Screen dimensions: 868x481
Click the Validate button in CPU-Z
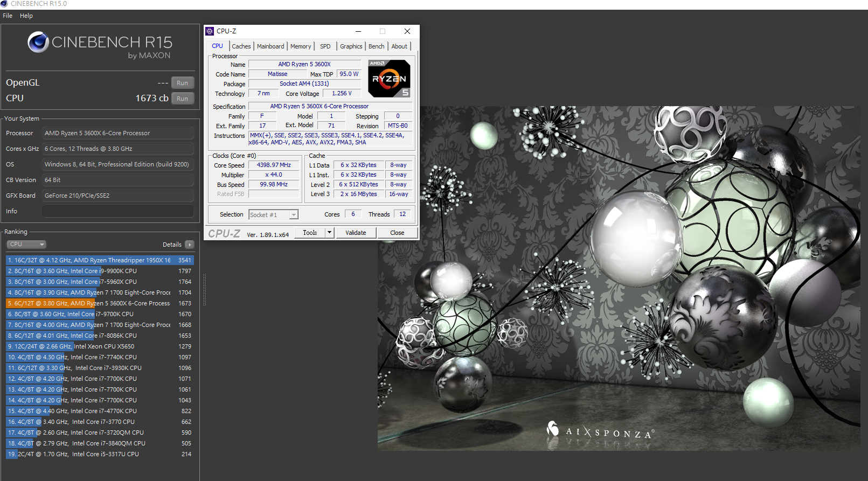(356, 233)
